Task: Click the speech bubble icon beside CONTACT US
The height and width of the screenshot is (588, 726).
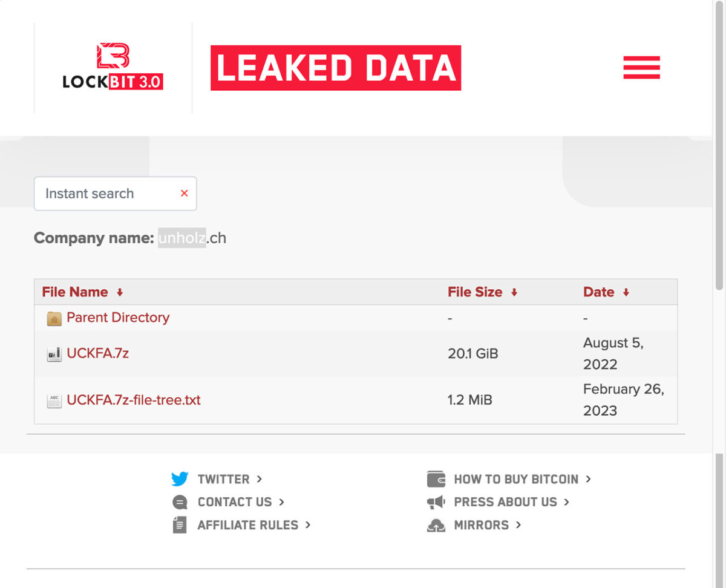Action: [180, 501]
